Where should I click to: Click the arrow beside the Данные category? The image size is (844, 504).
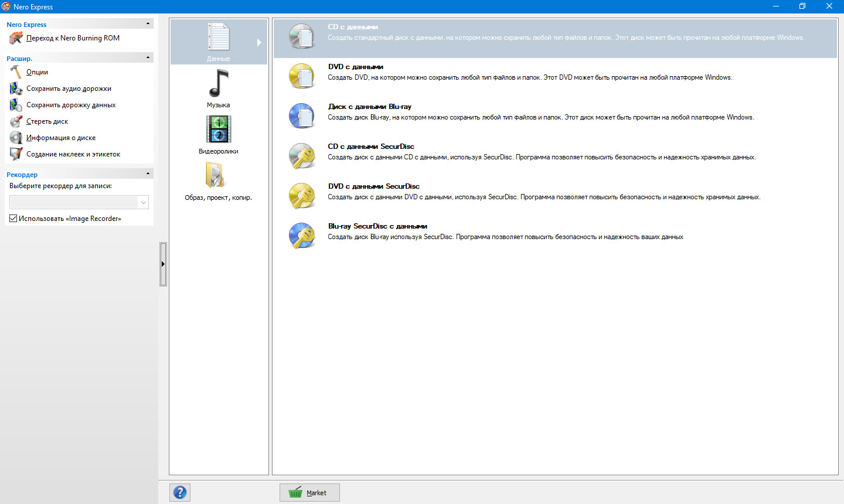click(259, 42)
